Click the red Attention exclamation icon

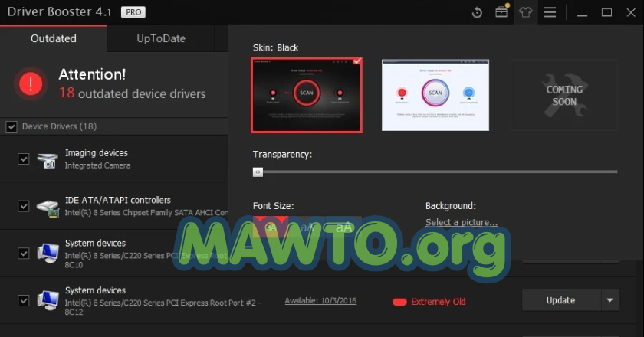click(31, 83)
